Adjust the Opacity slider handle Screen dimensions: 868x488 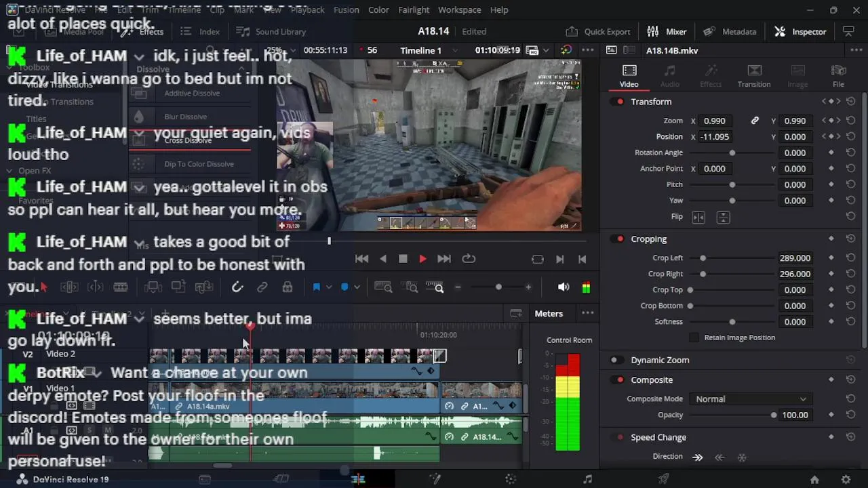pos(774,415)
